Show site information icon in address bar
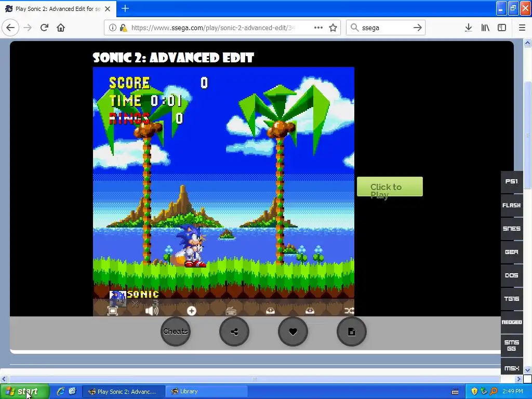This screenshot has width=532, height=399. coord(113,28)
